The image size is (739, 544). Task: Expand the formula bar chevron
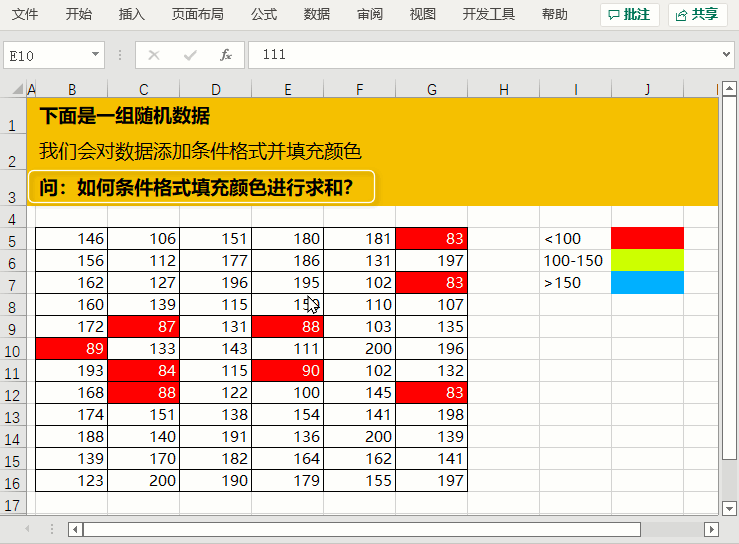point(726,55)
